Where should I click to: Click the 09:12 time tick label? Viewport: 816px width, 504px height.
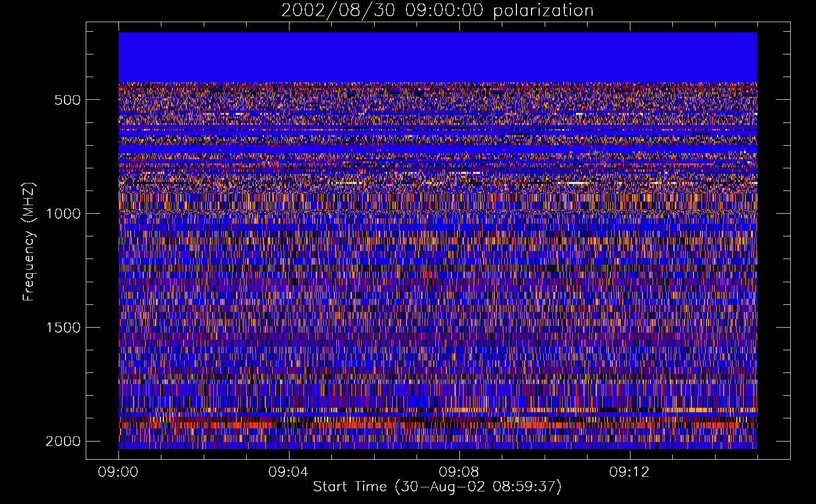629,472
